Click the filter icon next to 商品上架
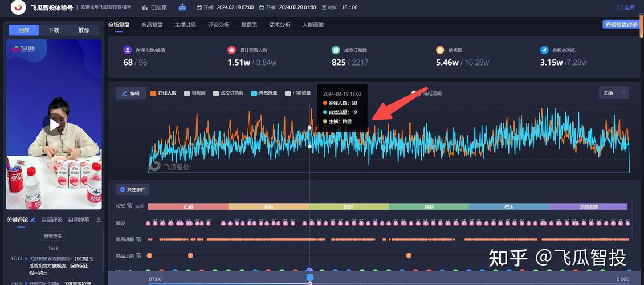644x285 pixels. pos(138,255)
